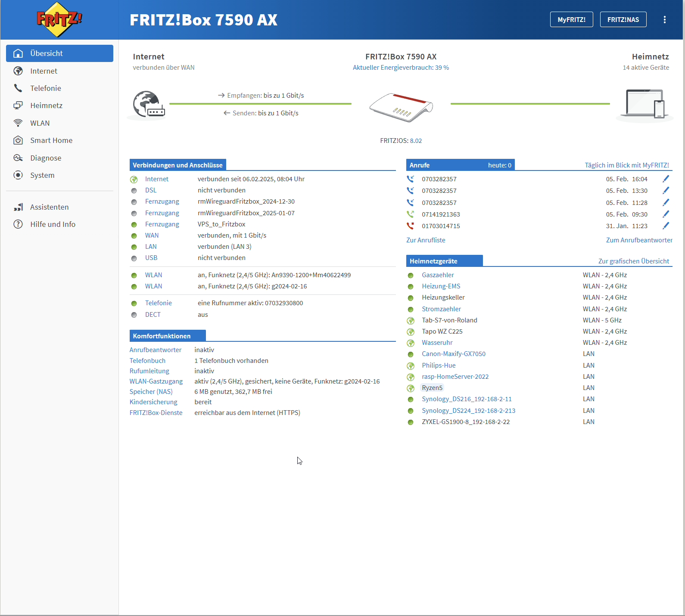Open the Speicher (NAS) link
The width and height of the screenshot is (685, 616).
tap(151, 392)
